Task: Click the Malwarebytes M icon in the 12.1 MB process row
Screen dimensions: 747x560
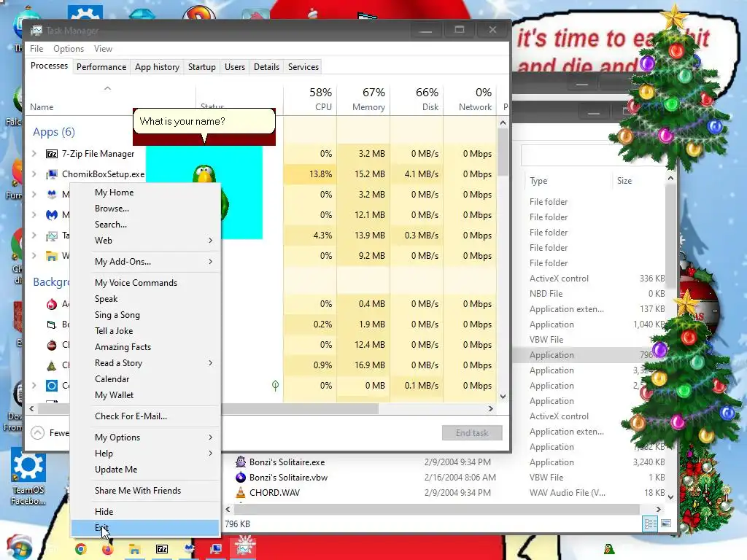Action: pyautogui.click(x=52, y=215)
